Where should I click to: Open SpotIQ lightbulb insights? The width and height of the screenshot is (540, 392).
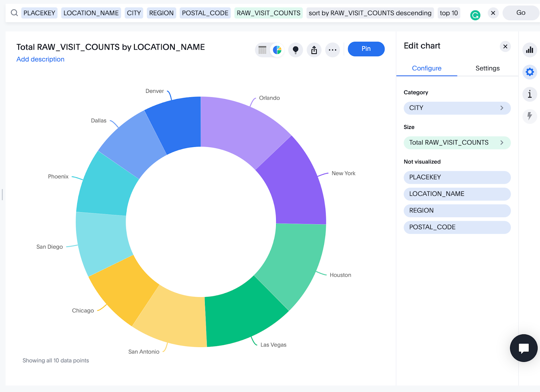click(x=295, y=50)
